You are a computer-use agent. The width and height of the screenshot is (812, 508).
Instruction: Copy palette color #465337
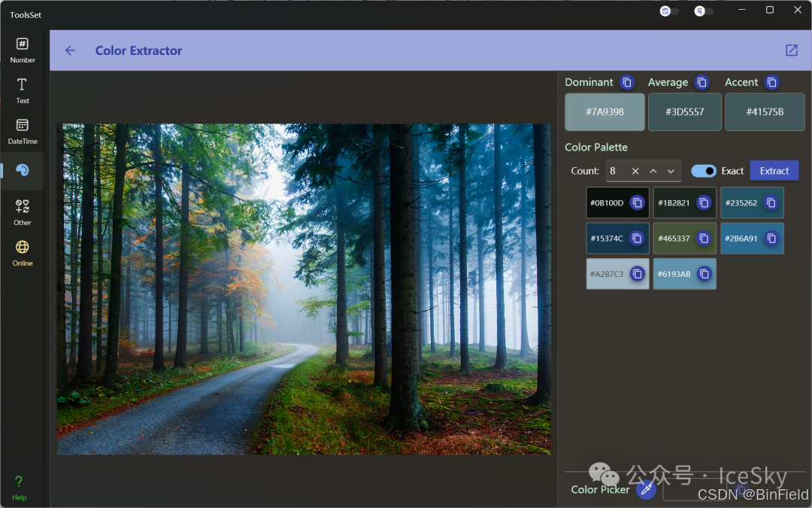coord(704,239)
